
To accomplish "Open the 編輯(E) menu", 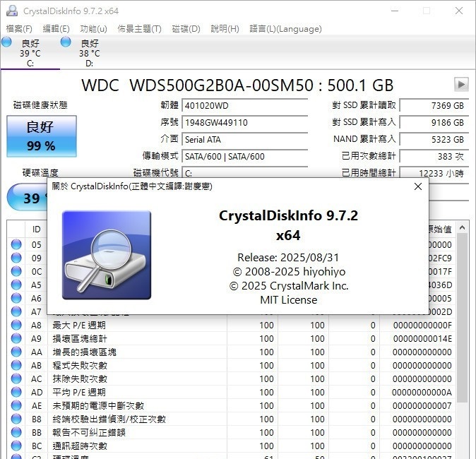I will pyautogui.click(x=56, y=29).
